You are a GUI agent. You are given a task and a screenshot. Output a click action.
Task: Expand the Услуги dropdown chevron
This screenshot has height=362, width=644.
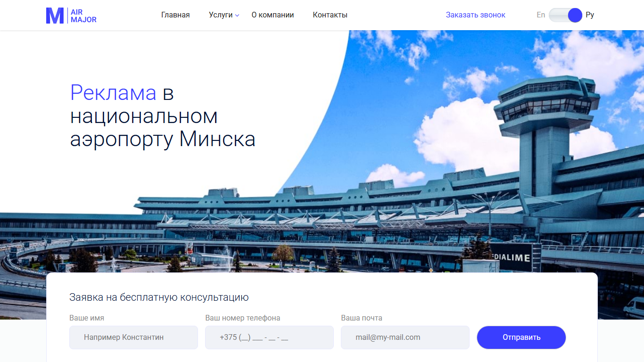[x=237, y=16]
